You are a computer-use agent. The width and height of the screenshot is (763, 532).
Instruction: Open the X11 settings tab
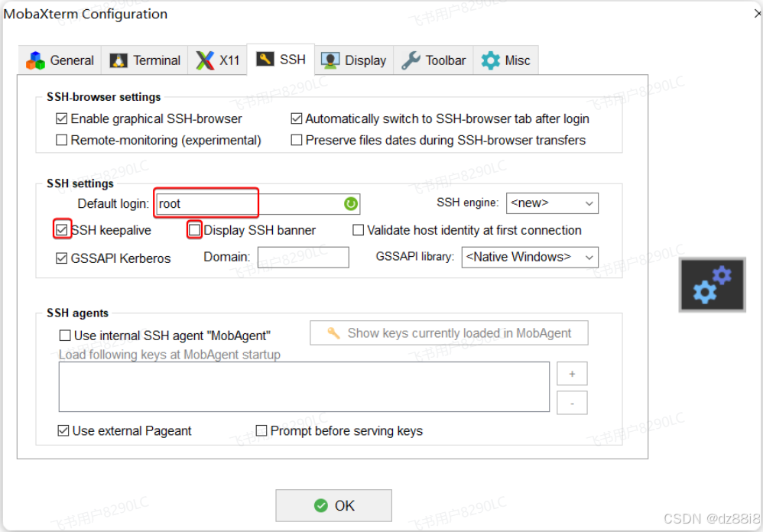(x=218, y=60)
